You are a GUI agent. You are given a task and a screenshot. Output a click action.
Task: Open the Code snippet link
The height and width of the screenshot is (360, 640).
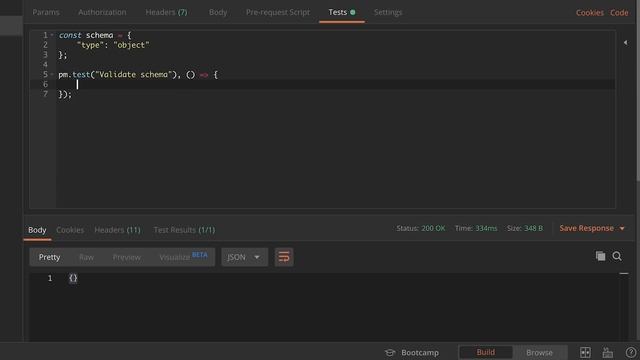(x=619, y=13)
